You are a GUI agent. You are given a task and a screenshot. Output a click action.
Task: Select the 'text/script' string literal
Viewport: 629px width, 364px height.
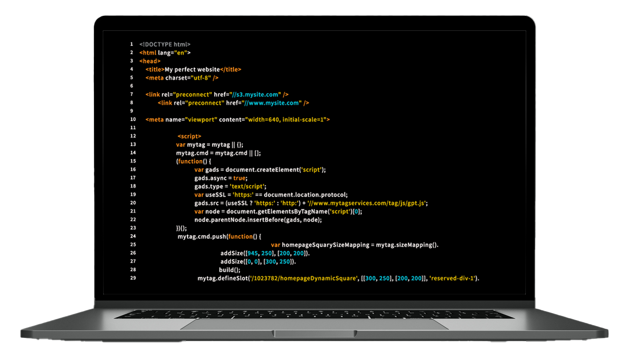[248, 186]
